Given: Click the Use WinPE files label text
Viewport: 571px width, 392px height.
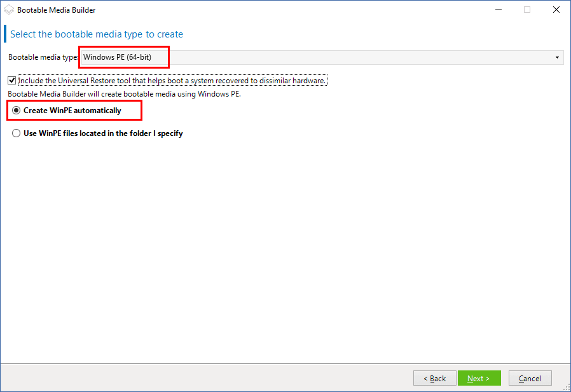Looking at the screenshot, I should [x=103, y=133].
